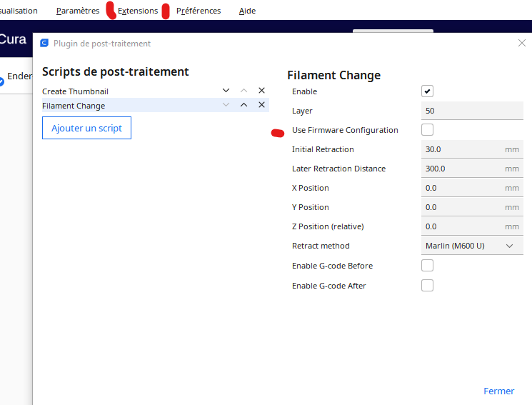Move Create Thumbnail script down
The image size is (532, 405).
pos(226,91)
